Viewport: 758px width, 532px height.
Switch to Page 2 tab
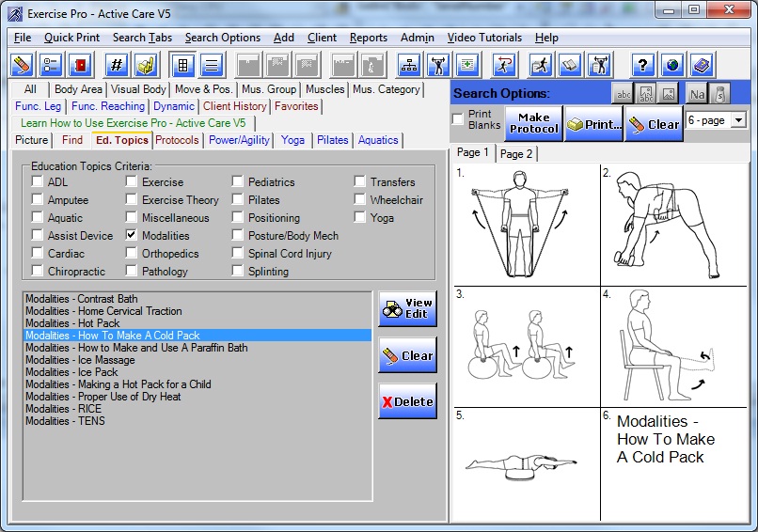[x=515, y=154]
